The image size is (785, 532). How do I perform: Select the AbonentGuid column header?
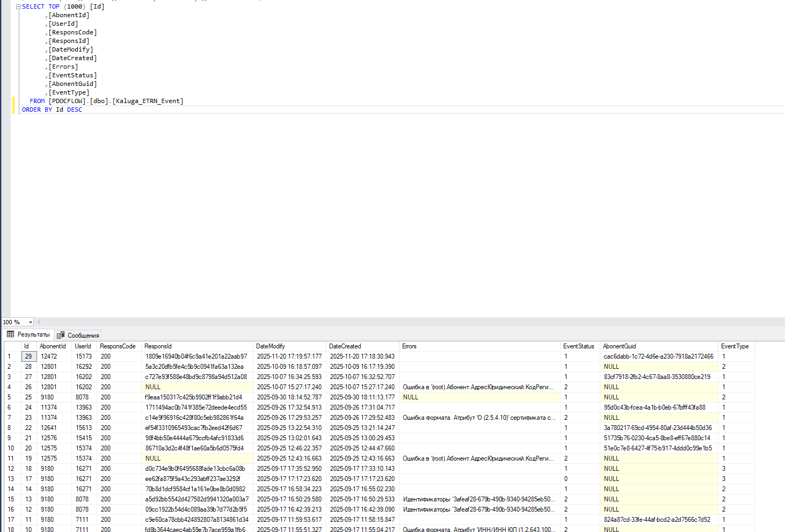[659, 346]
